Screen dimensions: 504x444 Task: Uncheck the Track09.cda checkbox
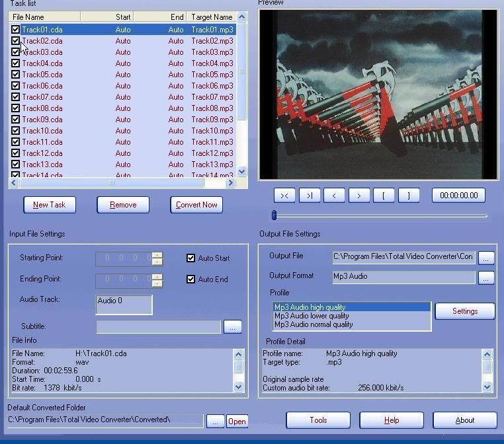(15, 120)
